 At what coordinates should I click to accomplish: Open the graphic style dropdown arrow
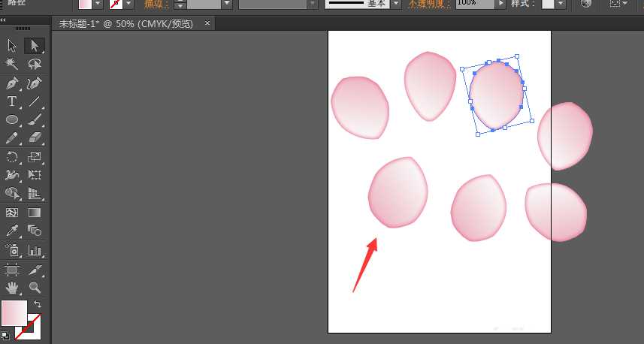(561, 4)
